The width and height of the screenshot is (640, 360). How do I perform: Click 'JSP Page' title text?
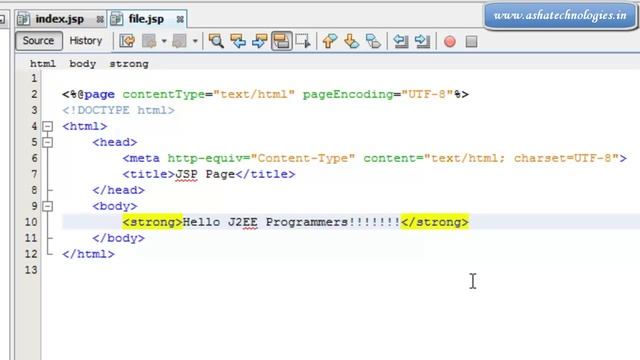tap(205, 174)
